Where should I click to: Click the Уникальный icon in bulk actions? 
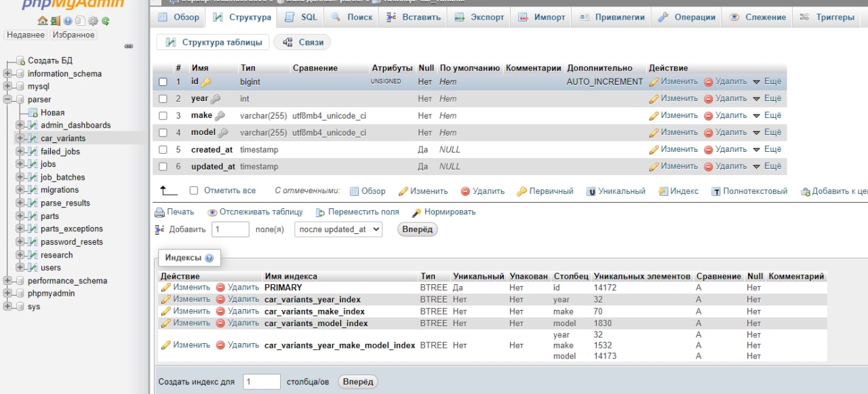[591, 192]
